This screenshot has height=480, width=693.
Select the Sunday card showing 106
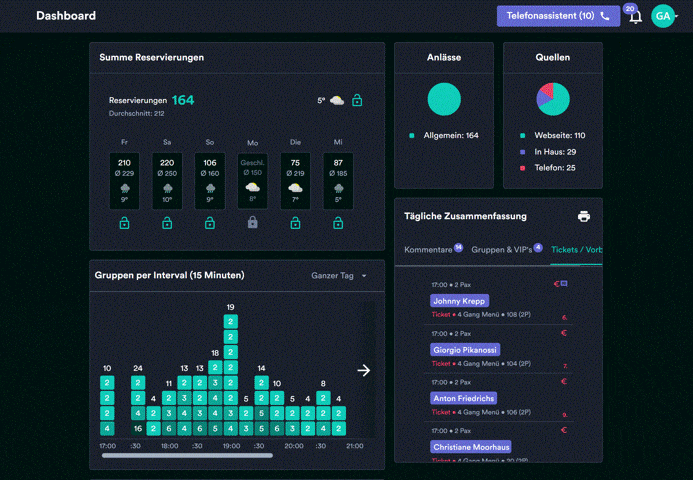tap(210, 181)
